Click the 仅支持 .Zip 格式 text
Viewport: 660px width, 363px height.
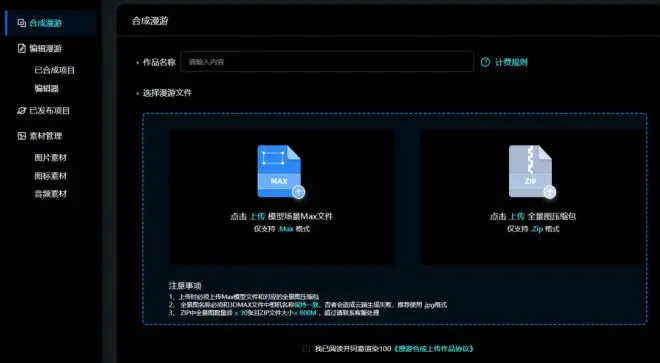(533, 229)
